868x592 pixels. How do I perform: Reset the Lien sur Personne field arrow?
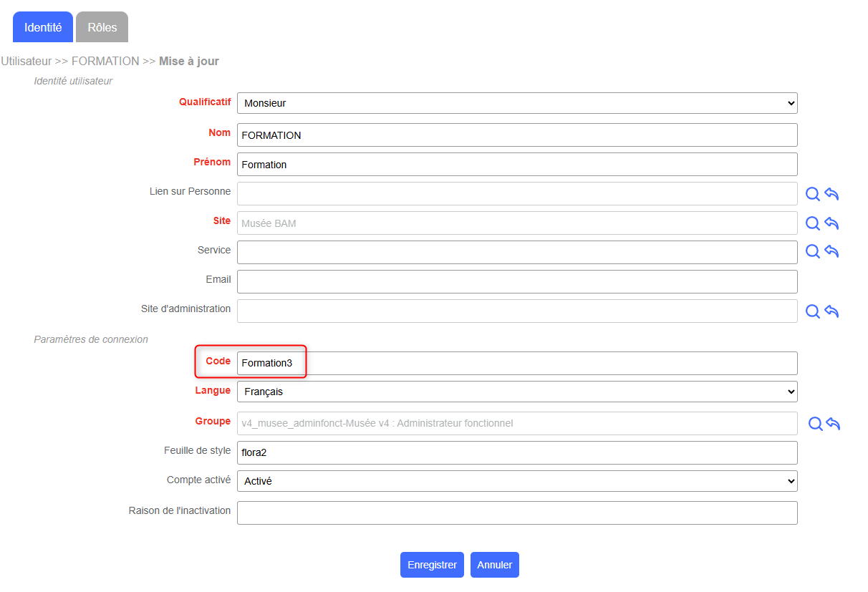[x=831, y=194]
